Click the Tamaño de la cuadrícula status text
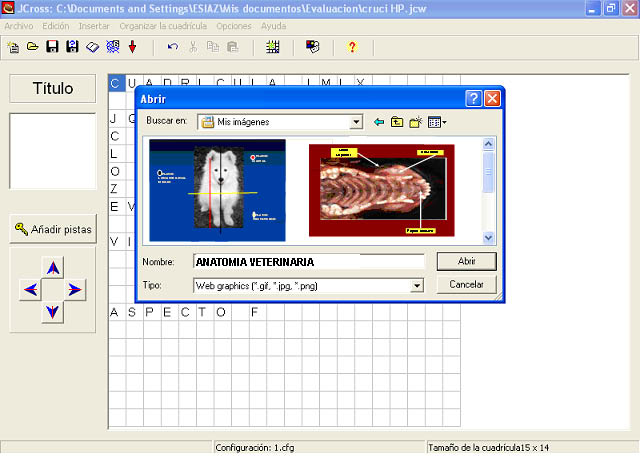This screenshot has height=457, width=642. (x=488, y=448)
